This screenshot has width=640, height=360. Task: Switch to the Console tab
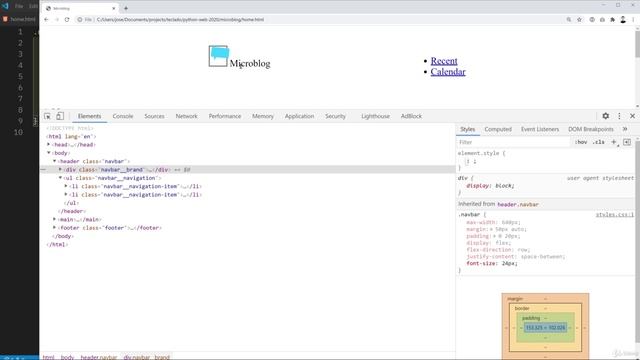pyautogui.click(x=123, y=116)
